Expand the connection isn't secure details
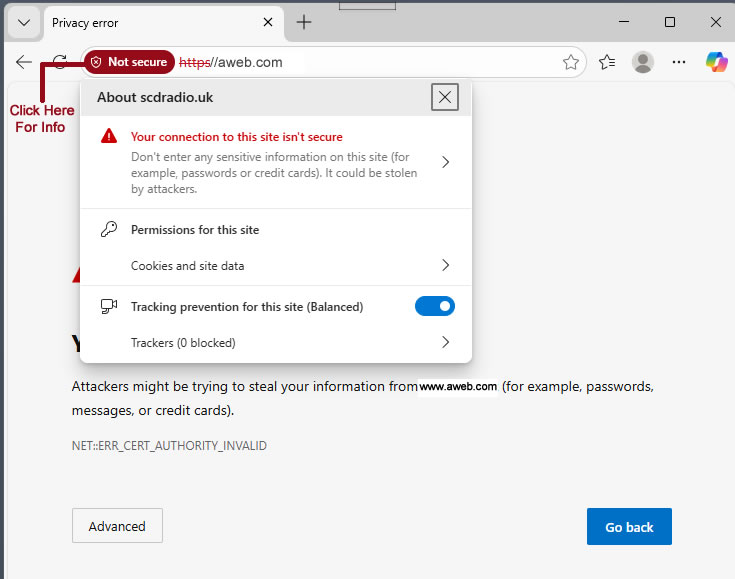The image size is (735, 579). [446, 162]
